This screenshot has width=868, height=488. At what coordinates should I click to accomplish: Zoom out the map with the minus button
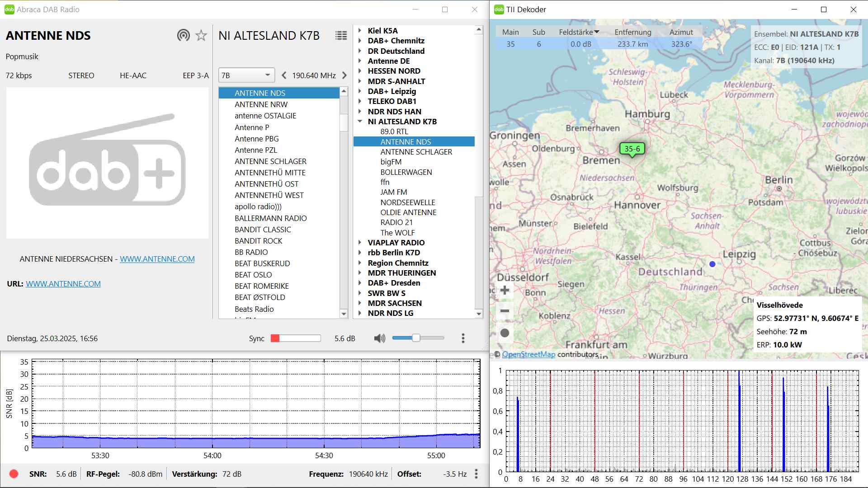coord(505,311)
